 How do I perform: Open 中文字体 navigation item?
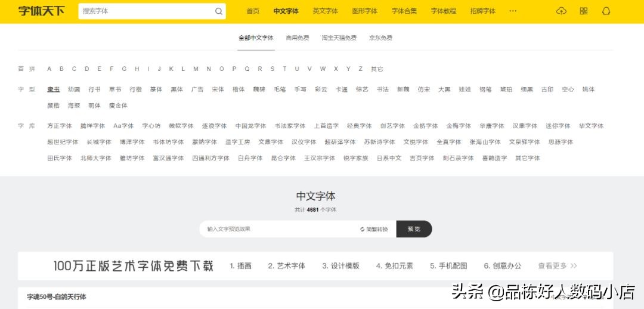tap(286, 11)
